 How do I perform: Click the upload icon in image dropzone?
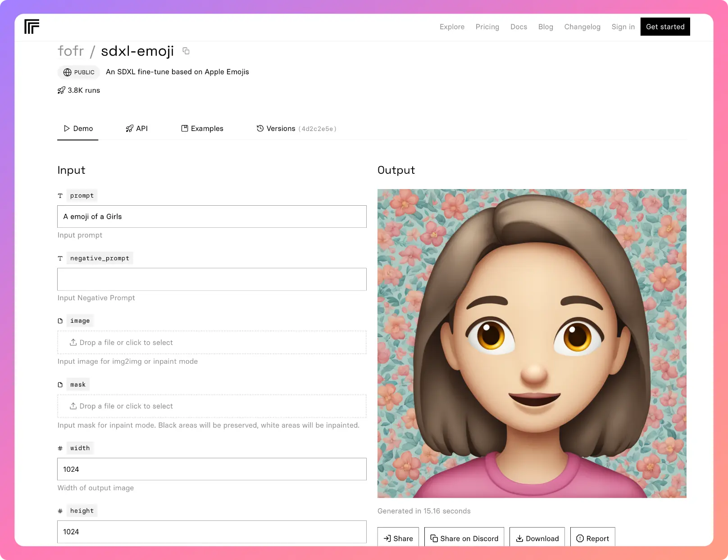[x=73, y=343]
